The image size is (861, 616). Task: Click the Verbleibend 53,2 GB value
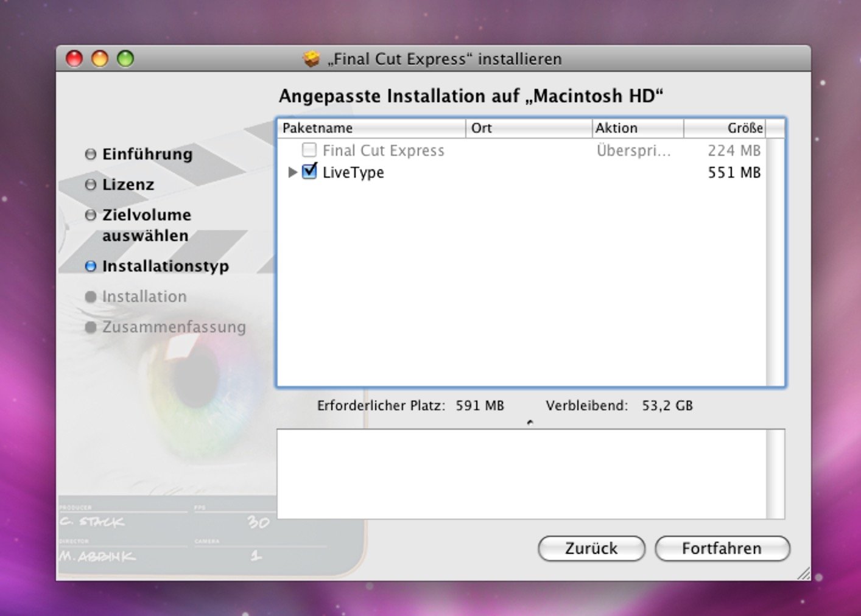point(667,405)
